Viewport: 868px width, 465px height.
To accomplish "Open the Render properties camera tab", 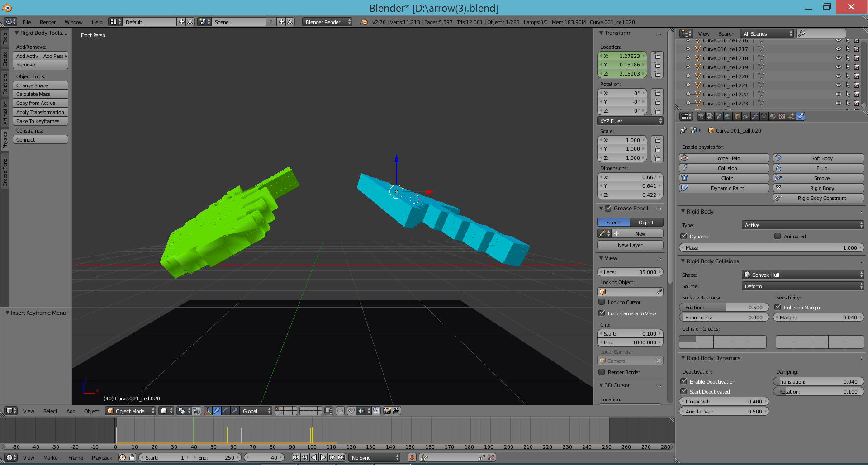I will (x=701, y=116).
